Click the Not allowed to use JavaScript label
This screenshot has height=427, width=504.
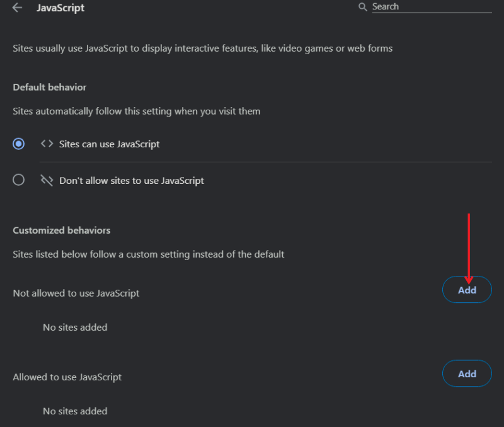click(x=75, y=293)
